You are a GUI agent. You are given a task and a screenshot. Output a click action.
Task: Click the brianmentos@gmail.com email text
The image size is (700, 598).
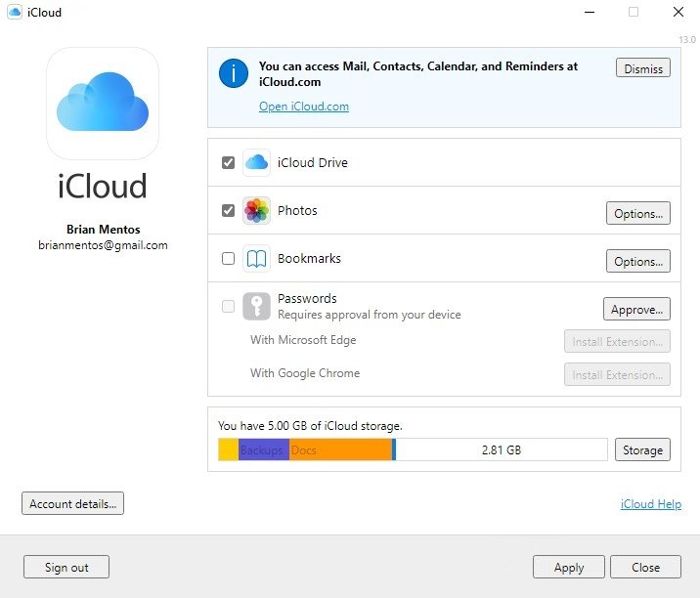point(103,245)
